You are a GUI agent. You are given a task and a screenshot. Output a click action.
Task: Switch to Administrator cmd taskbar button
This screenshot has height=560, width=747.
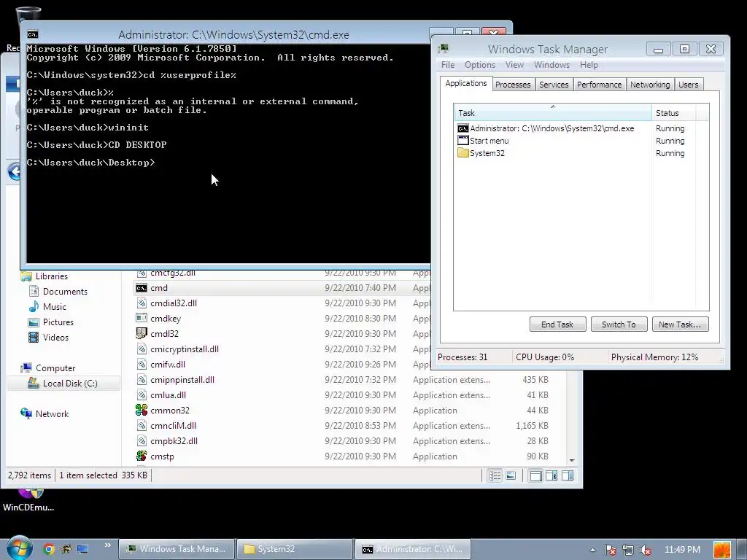tap(413, 549)
